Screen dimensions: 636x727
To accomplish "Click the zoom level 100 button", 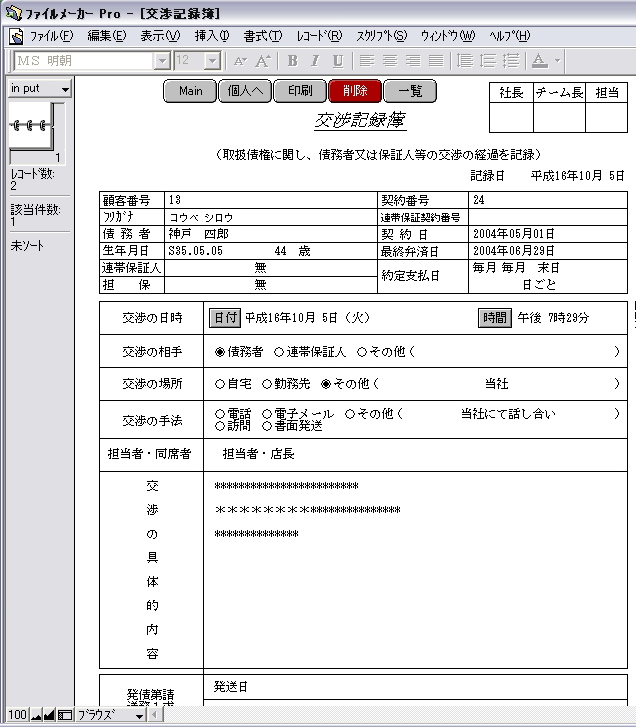I will point(18,715).
